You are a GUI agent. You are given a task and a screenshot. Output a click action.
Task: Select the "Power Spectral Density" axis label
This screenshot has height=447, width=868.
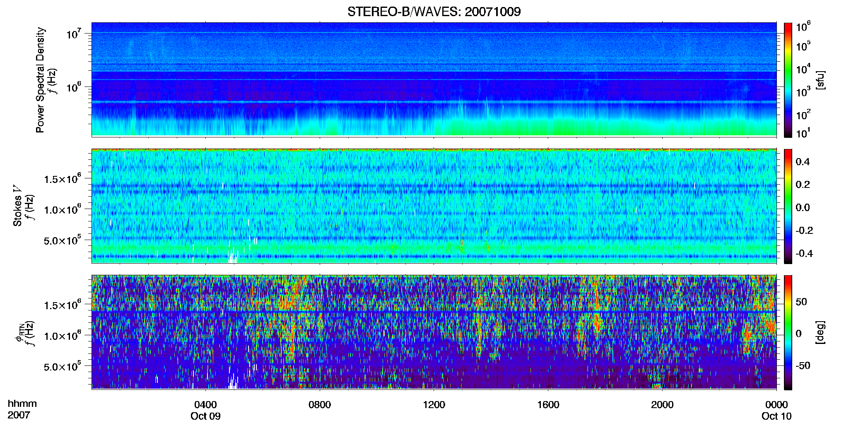(x=40, y=80)
